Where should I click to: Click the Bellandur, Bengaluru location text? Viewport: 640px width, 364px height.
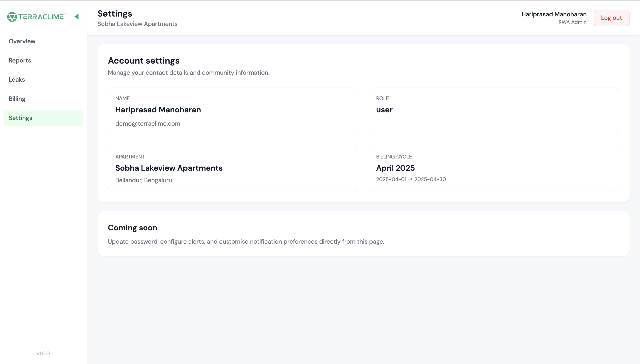[143, 180]
